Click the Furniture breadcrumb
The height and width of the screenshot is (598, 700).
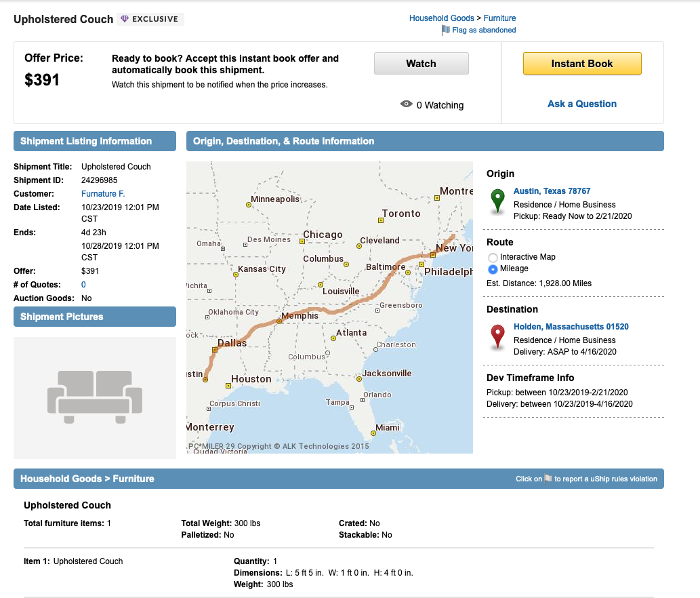pyautogui.click(x=499, y=18)
